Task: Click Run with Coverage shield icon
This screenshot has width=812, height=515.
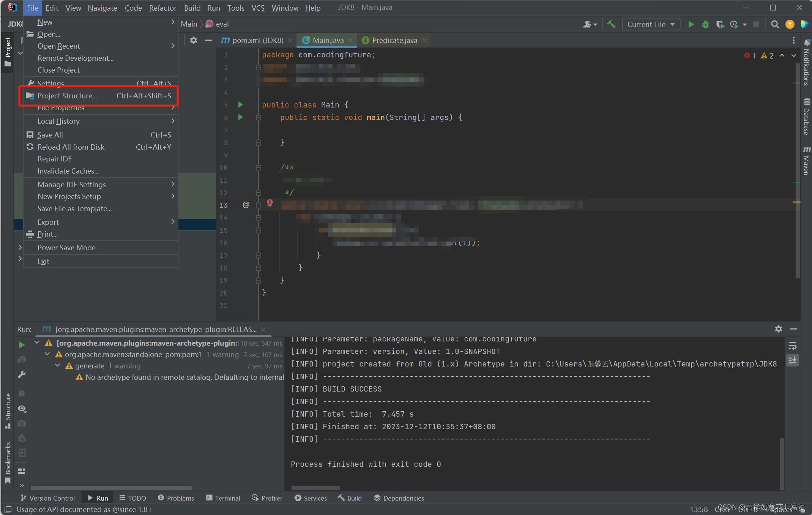Action: [x=719, y=24]
